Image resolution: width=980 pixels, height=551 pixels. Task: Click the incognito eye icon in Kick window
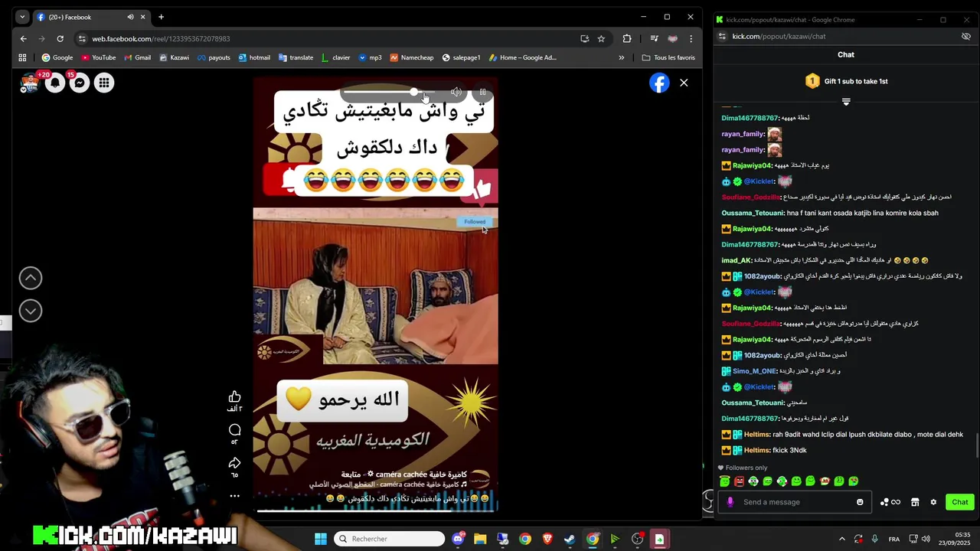click(x=966, y=36)
